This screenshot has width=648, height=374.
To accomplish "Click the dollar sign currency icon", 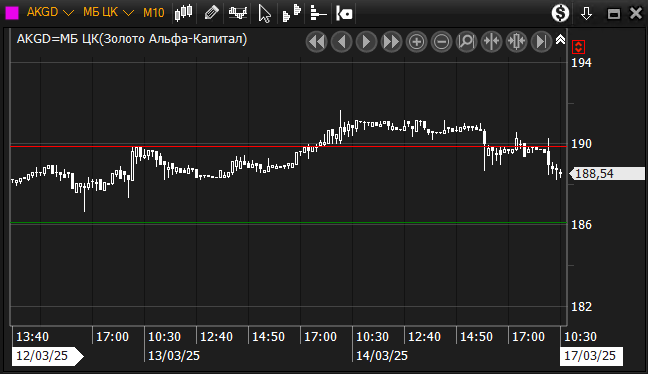I will [560, 13].
